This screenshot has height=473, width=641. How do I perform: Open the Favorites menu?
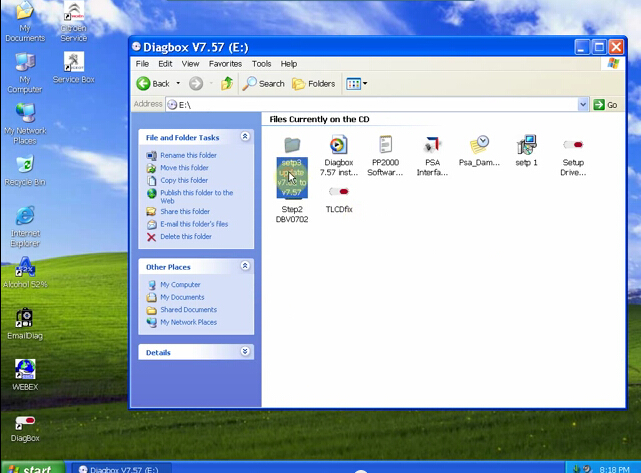coord(225,64)
